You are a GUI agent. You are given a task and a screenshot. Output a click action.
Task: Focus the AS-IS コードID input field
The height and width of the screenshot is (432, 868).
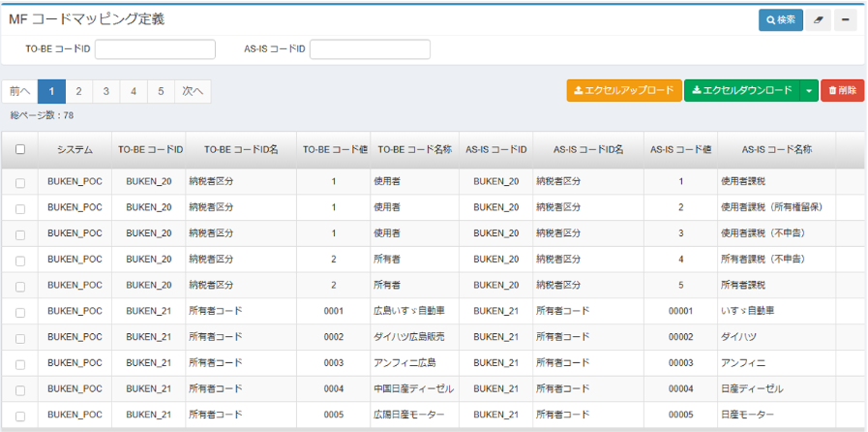(x=370, y=49)
